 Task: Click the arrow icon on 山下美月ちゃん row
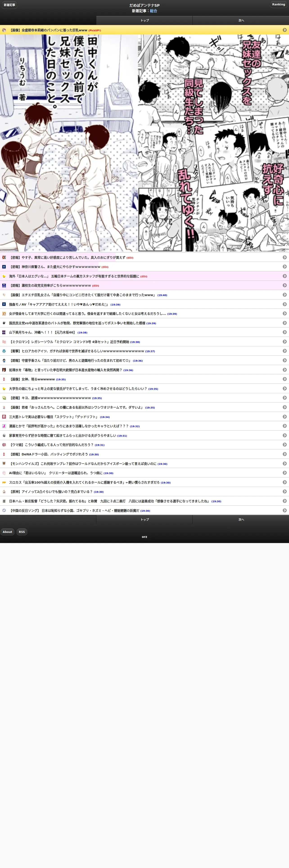(x=285, y=332)
